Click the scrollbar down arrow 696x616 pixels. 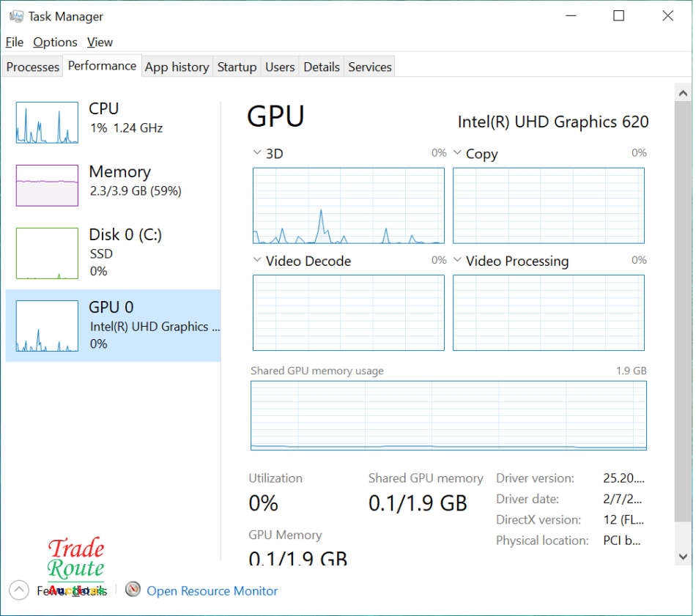click(683, 556)
